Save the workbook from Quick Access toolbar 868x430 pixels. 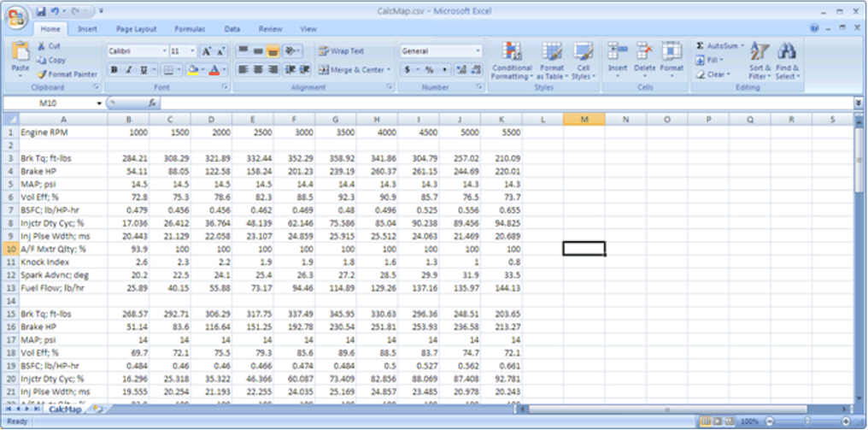tap(41, 11)
